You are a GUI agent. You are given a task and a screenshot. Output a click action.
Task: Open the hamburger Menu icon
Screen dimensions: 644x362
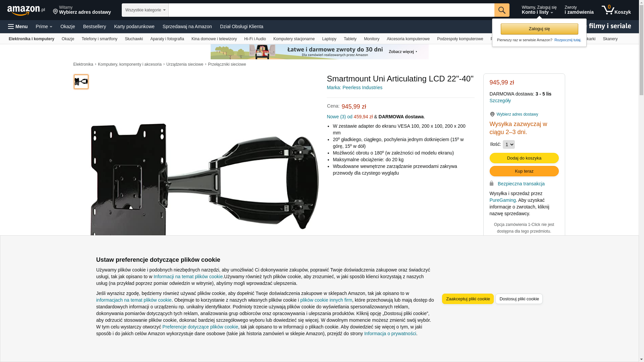[11, 26]
